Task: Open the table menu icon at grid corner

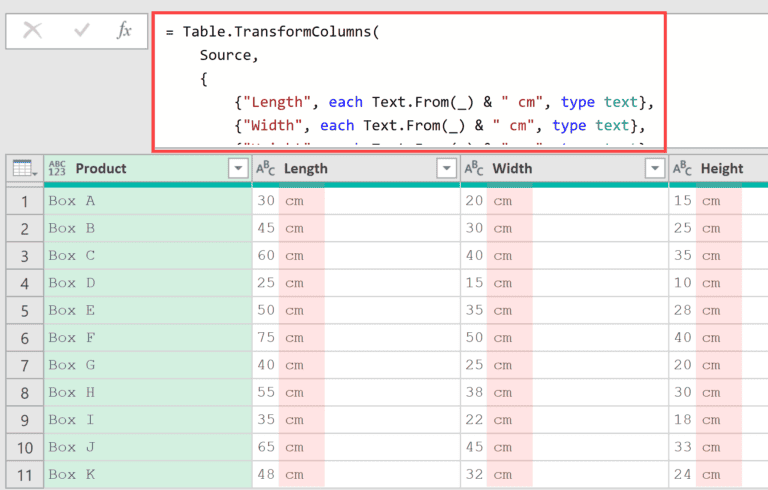Action: coord(24,169)
